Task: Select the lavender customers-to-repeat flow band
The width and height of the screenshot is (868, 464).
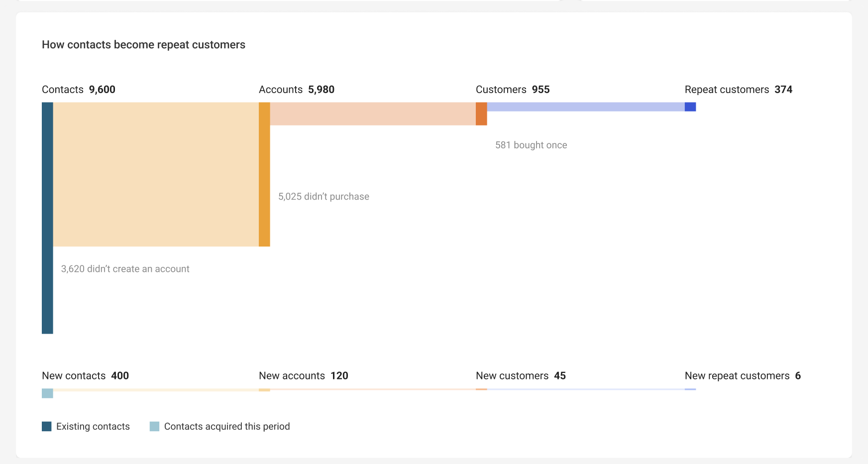Action: tap(586, 107)
